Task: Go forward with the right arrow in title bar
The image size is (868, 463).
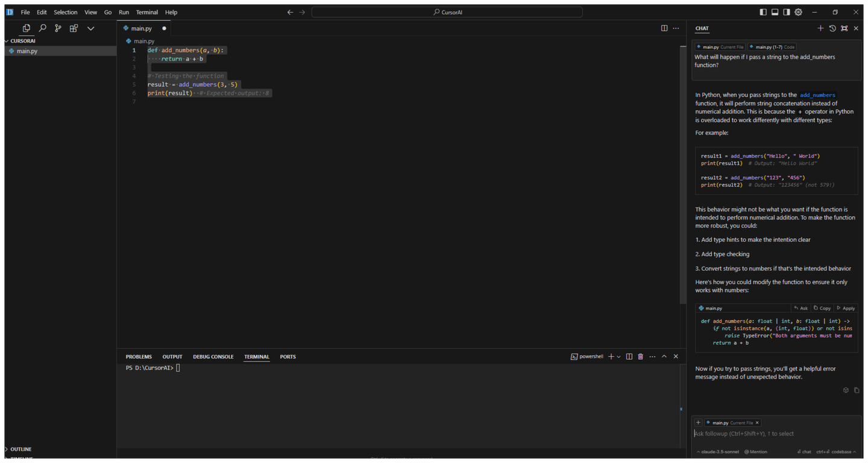Action: click(302, 12)
